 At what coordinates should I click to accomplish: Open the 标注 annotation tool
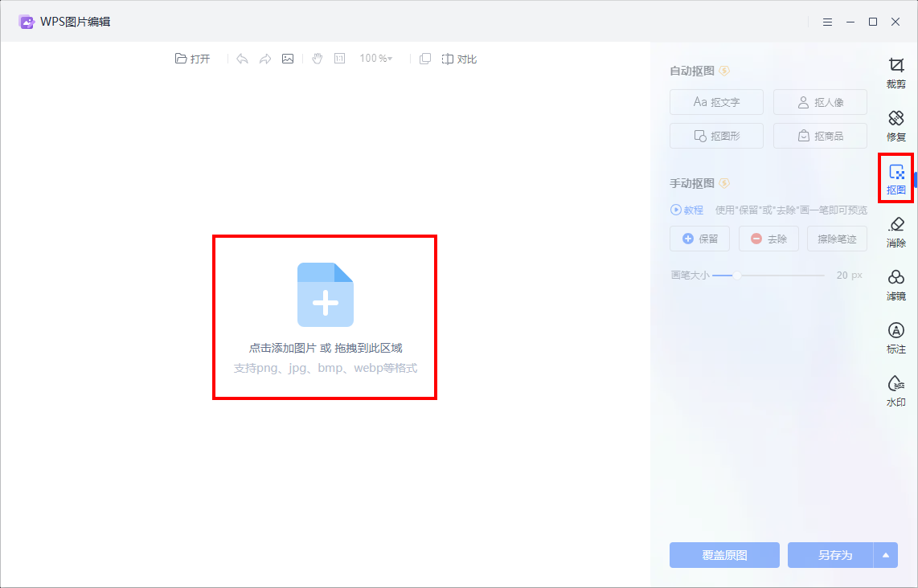(895, 338)
